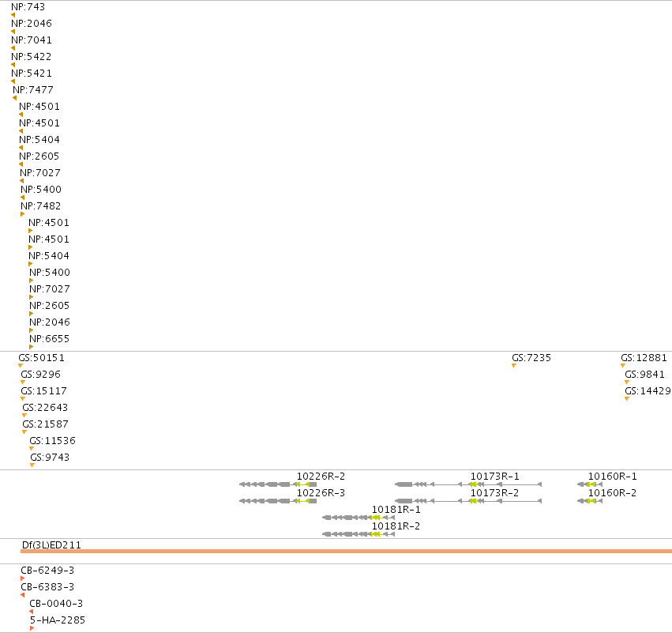Image resolution: width=672 pixels, height=633 pixels.
Task: Open the 10181R-1 transcript label
Action: point(396,510)
